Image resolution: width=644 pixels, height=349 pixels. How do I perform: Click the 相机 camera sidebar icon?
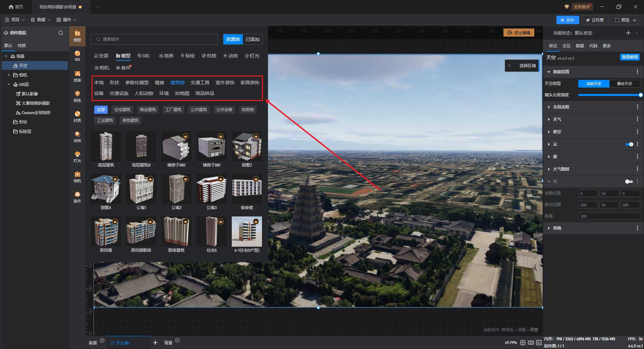[77, 177]
